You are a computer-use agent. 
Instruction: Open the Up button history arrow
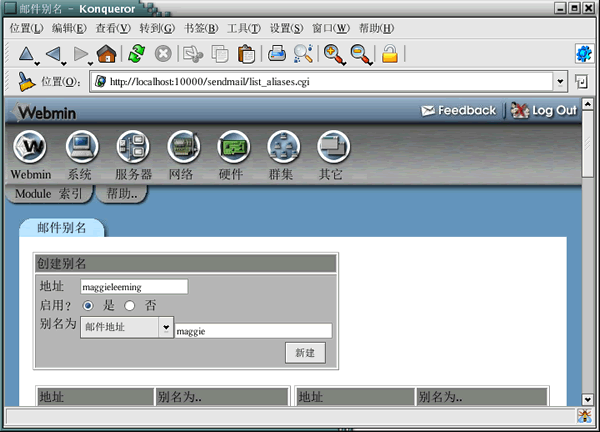point(37,64)
